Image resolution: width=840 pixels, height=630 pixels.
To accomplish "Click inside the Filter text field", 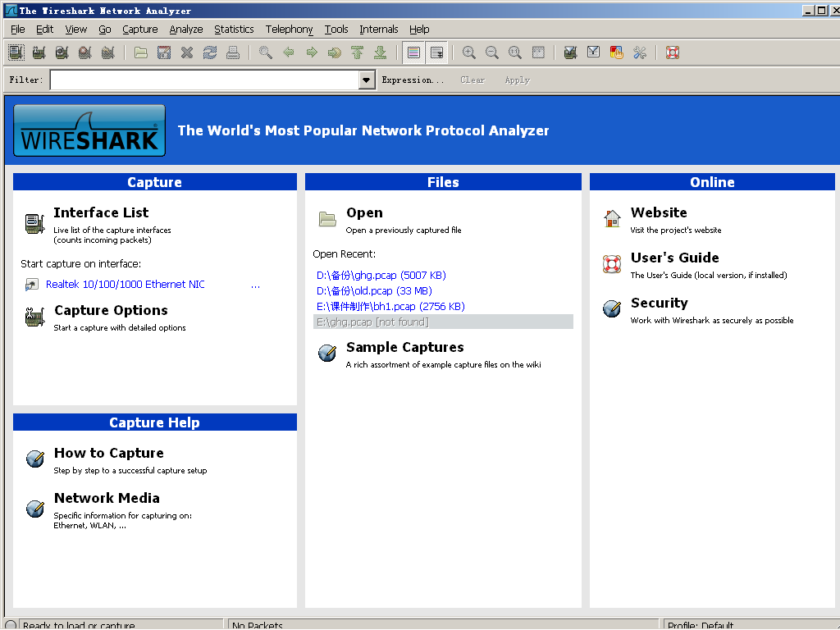I will coord(205,80).
